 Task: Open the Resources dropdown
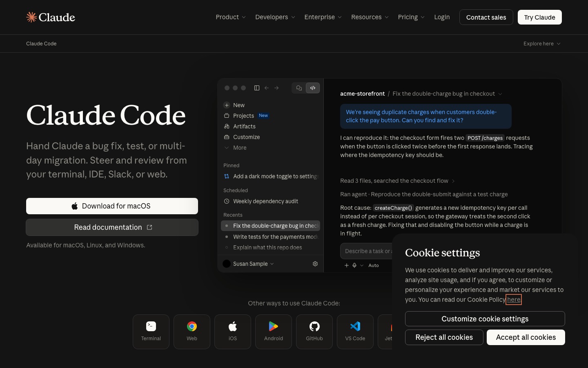point(370,17)
